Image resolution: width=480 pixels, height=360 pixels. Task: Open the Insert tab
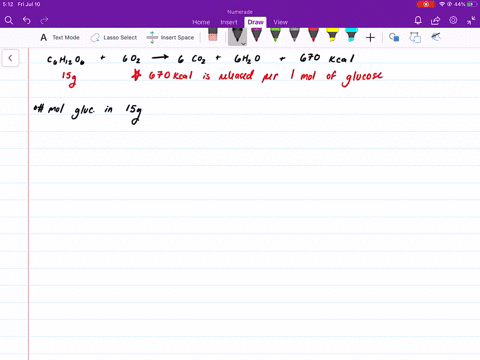229,22
